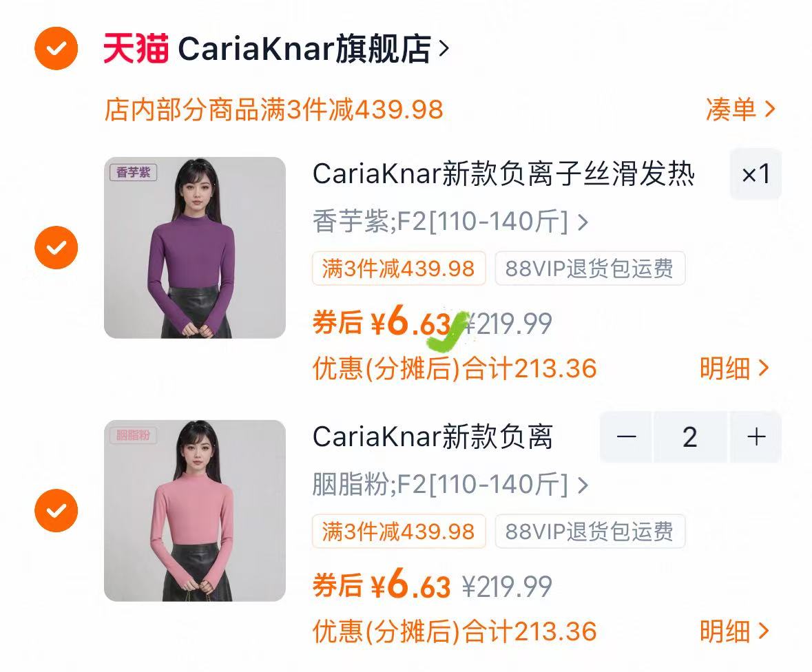This screenshot has width=812, height=672.
Task: Open 凑单 add-on items link
Action: 740,109
